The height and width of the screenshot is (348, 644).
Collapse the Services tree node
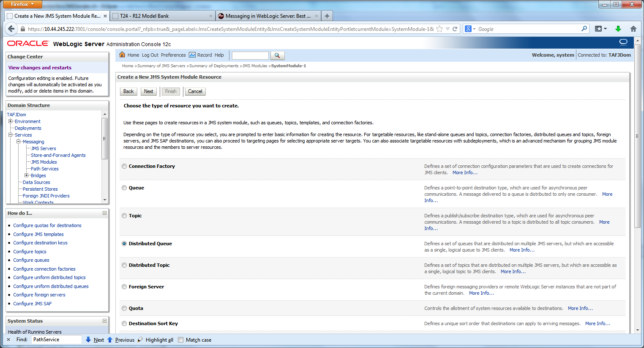(11, 135)
